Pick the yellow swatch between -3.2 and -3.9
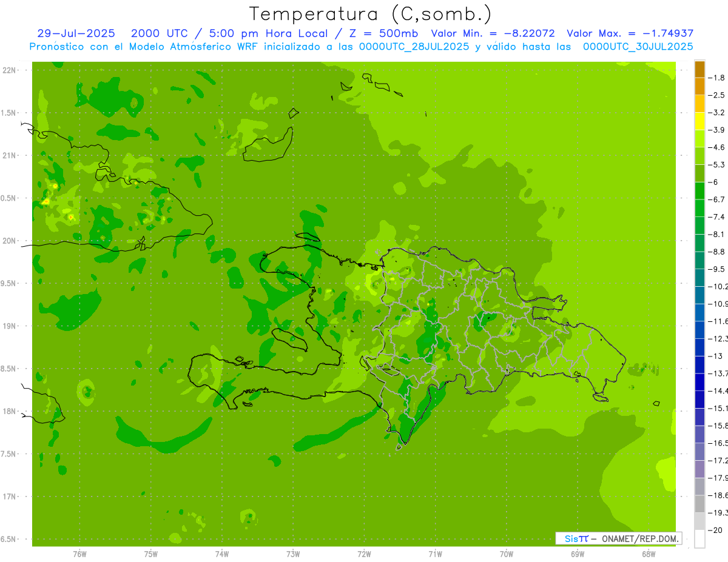 (699, 121)
